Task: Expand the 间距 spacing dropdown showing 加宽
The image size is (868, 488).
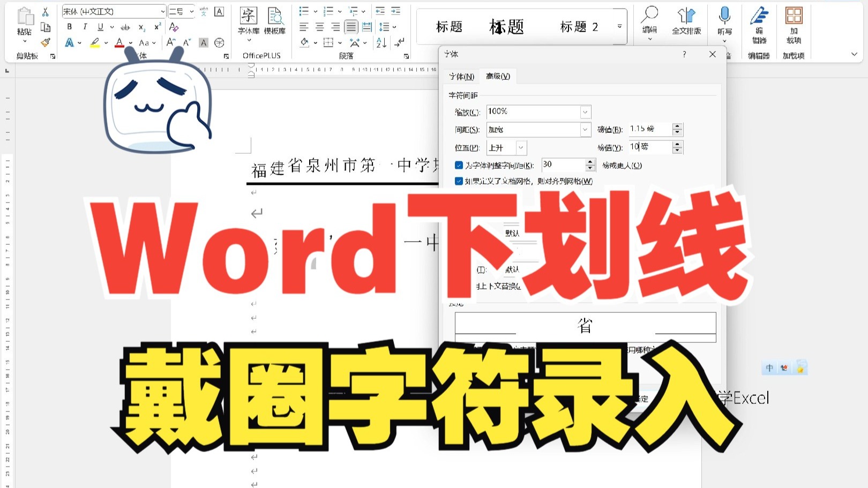Action: pyautogui.click(x=585, y=129)
